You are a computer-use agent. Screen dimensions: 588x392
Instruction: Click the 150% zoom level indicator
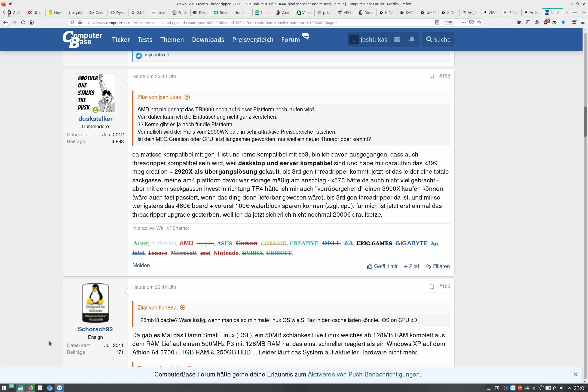(449, 22)
